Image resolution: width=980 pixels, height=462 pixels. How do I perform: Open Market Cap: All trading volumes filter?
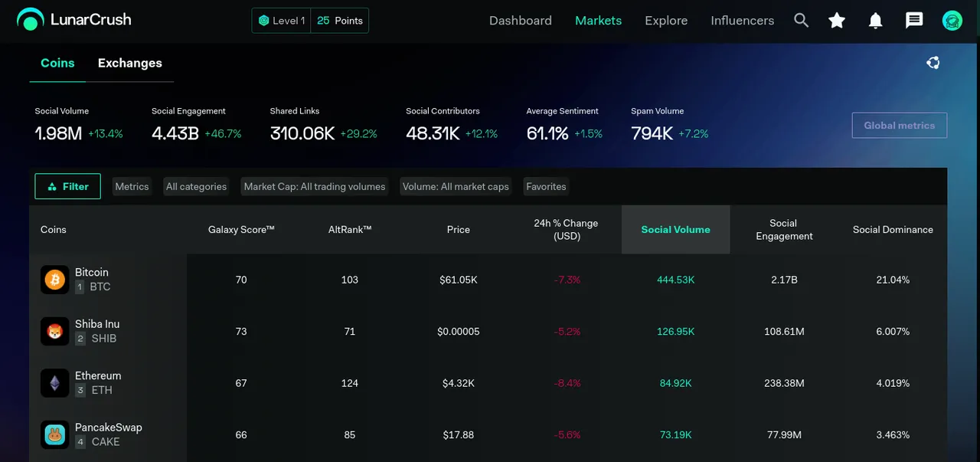[315, 186]
